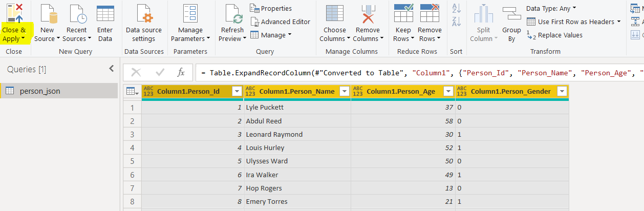Select the person_json query
The width and height of the screenshot is (644, 211).
point(40,91)
